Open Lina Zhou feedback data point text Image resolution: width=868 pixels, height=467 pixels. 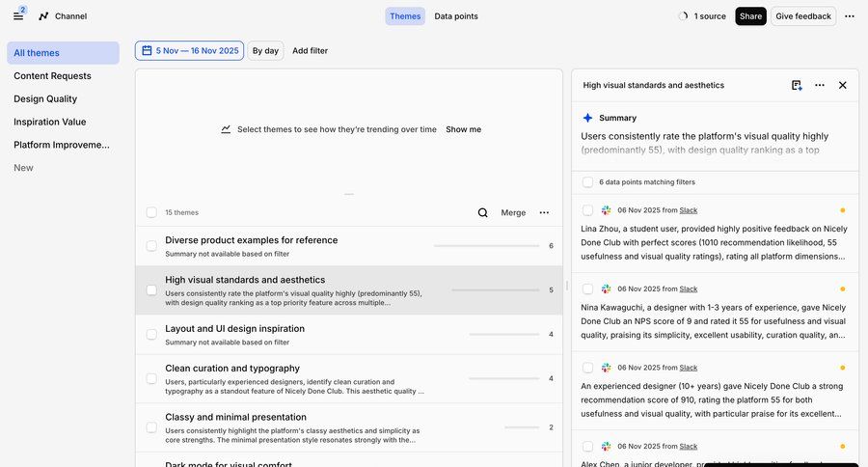click(714, 242)
